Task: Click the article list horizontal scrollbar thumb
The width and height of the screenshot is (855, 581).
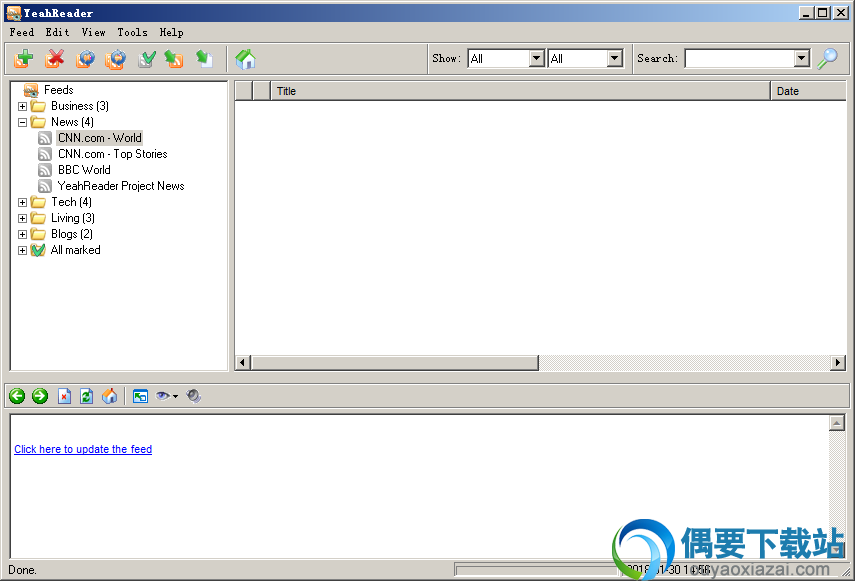Action: [x=395, y=362]
